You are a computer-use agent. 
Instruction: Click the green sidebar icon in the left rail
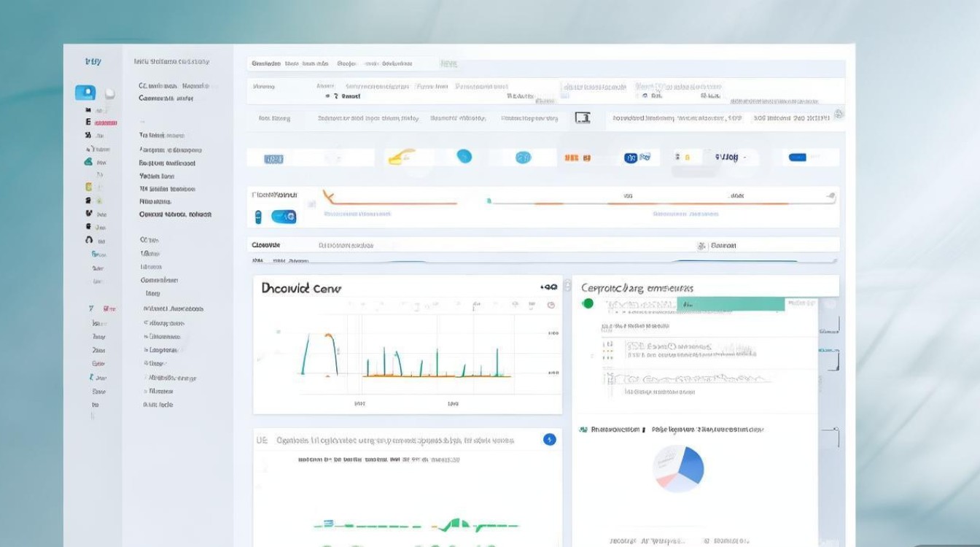coord(88,162)
